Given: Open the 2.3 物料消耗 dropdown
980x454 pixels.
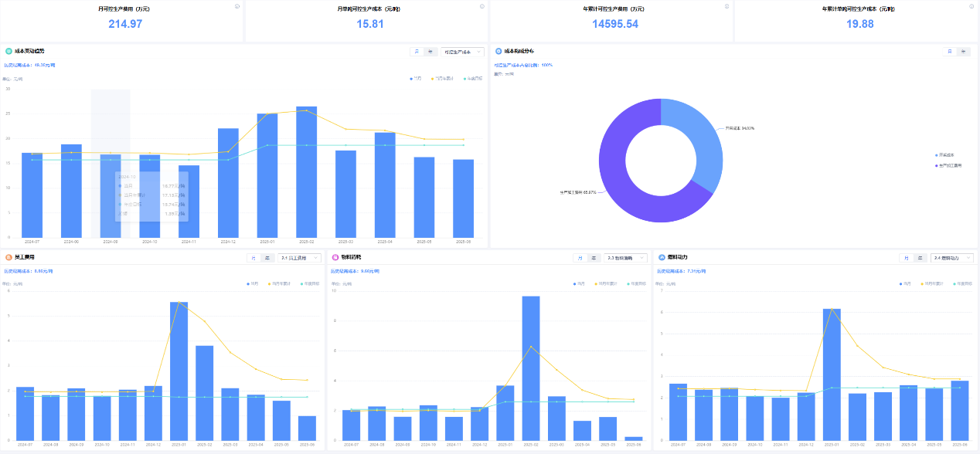Looking at the screenshot, I should (625, 258).
